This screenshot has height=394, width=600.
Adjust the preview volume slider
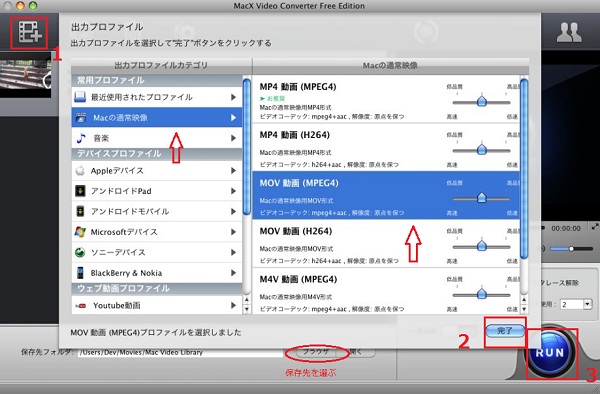[x=571, y=249]
